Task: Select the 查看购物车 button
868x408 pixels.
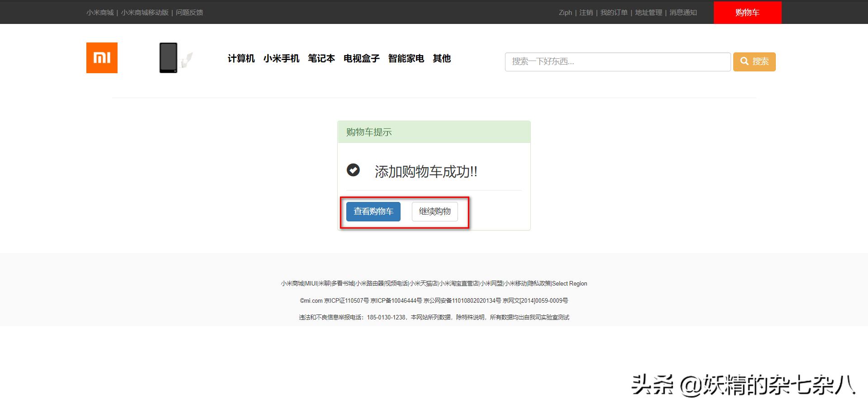Action: (x=373, y=211)
